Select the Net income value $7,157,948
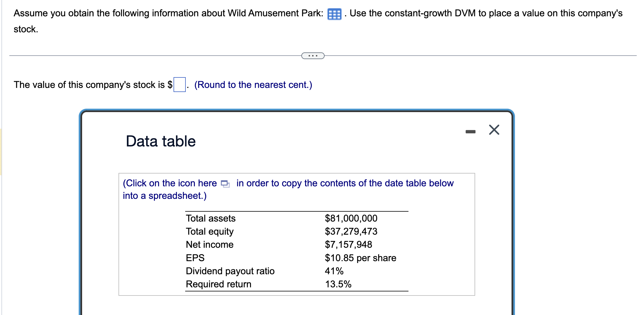This screenshot has height=315, width=644. (x=348, y=245)
